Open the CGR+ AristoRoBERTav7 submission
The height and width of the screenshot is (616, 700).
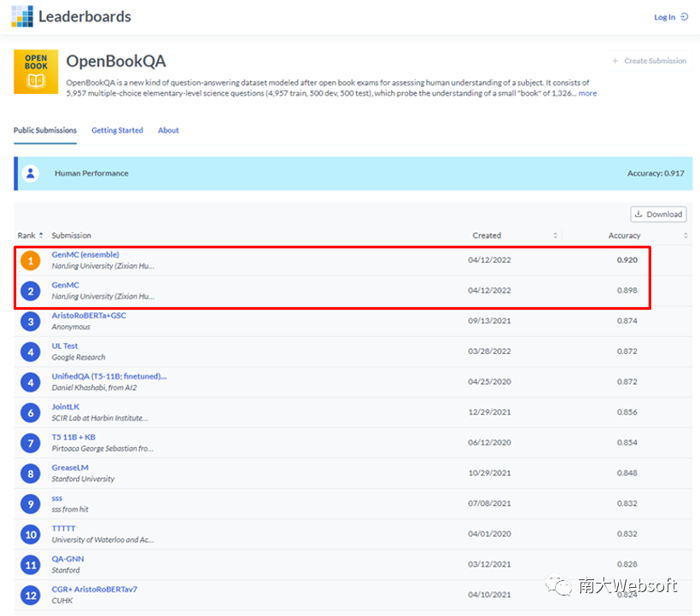tap(95, 590)
